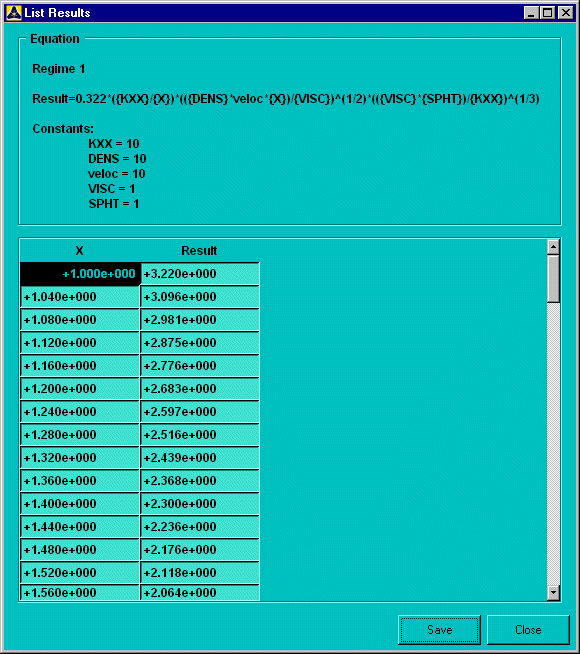580x654 pixels.
Task: Click the vertical scrollbar thumb
Action: [553, 278]
